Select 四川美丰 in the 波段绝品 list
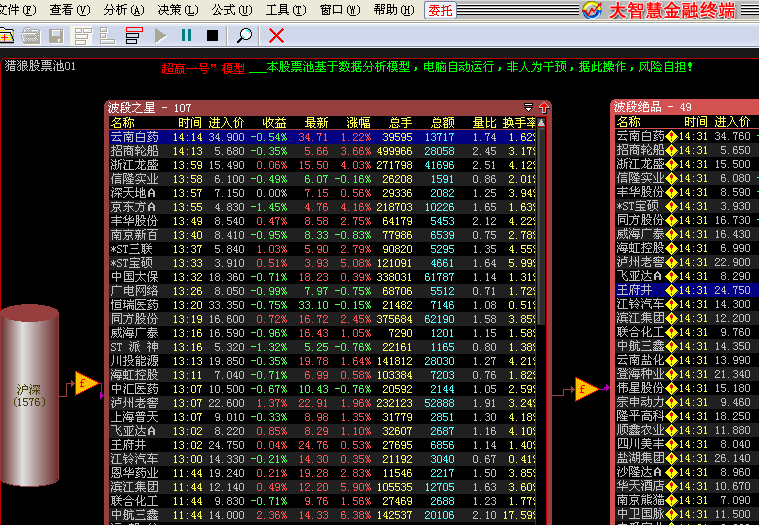The image size is (759, 525). coord(687,445)
